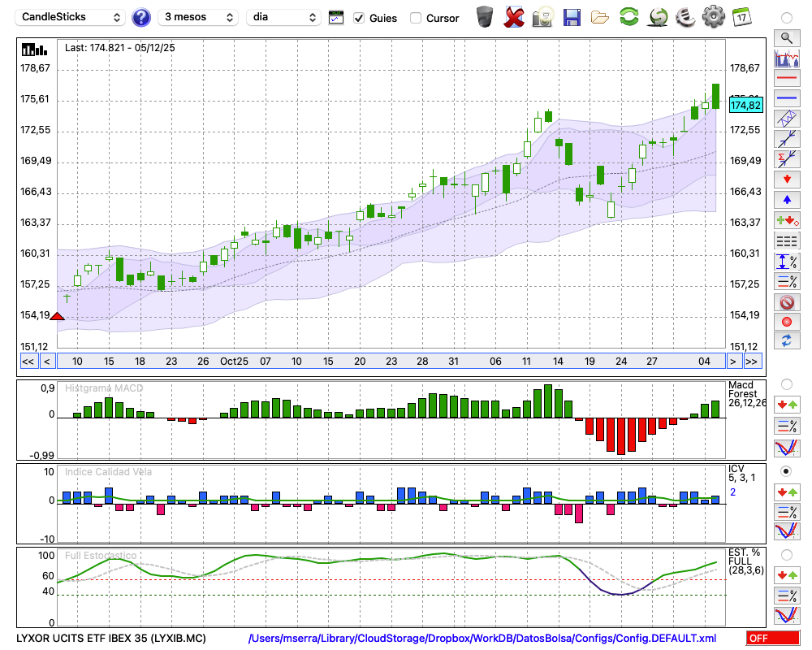Click red-green arrows icon beside MACD panel
The image size is (812, 650).
787,405
